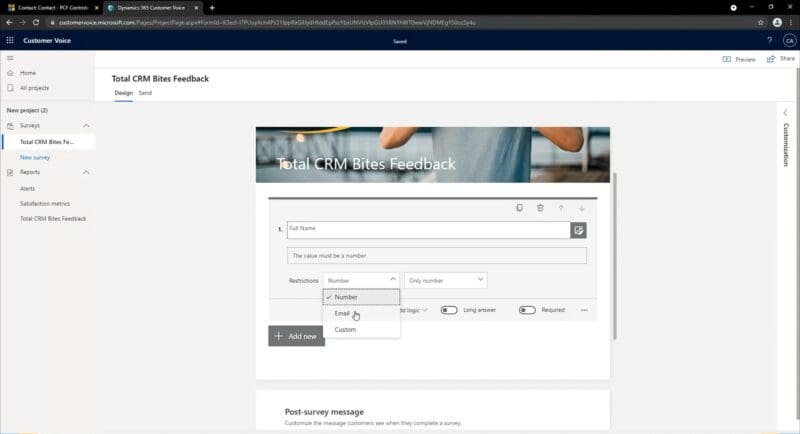
Task: Collapse the Surveys section chevron
Action: coord(86,126)
